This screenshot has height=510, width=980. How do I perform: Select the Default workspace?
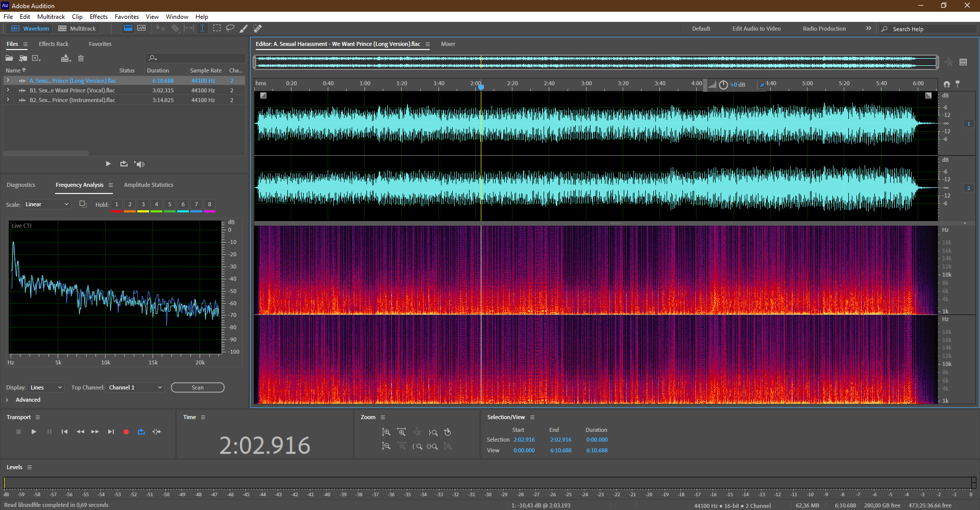click(701, 29)
